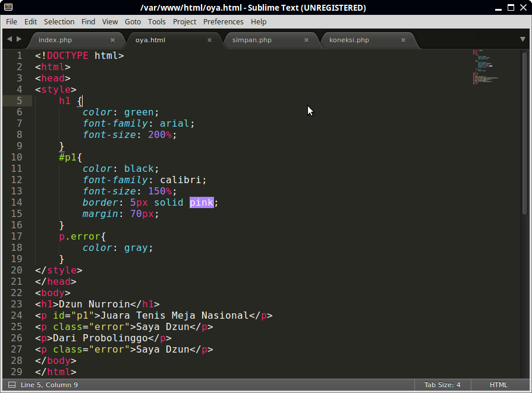Open the View menu
Screen dimensions: 532x393
click(x=110, y=22)
